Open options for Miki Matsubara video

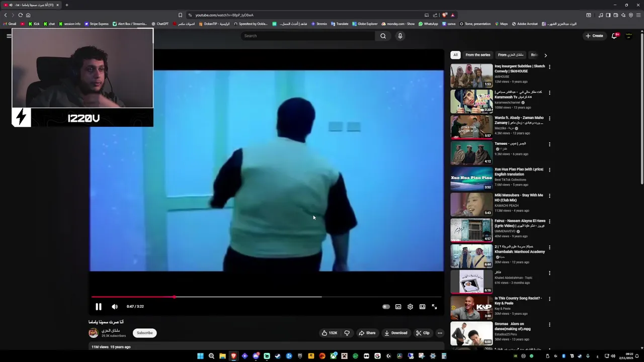coord(549,196)
